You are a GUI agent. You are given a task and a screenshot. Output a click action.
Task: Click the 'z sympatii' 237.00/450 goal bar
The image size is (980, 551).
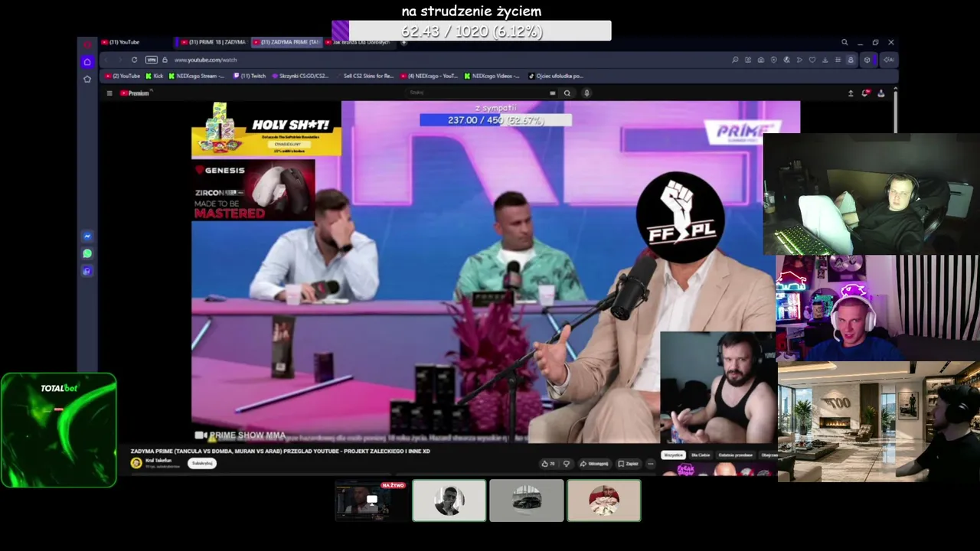495,120
